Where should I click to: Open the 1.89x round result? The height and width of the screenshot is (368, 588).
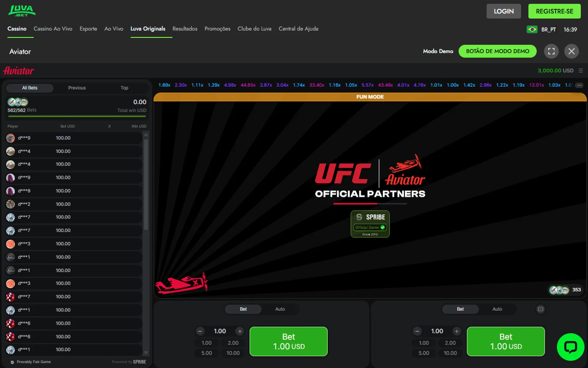(164, 85)
